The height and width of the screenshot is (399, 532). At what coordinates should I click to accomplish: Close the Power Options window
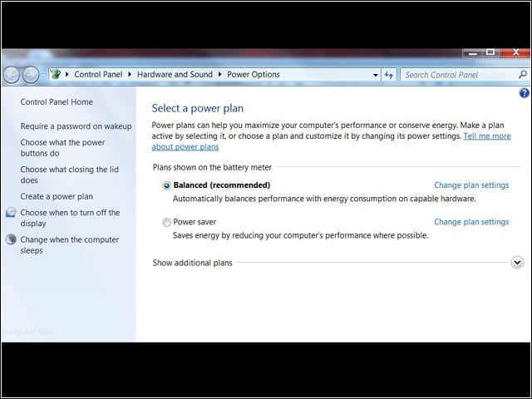pyautogui.click(x=515, y=52)
